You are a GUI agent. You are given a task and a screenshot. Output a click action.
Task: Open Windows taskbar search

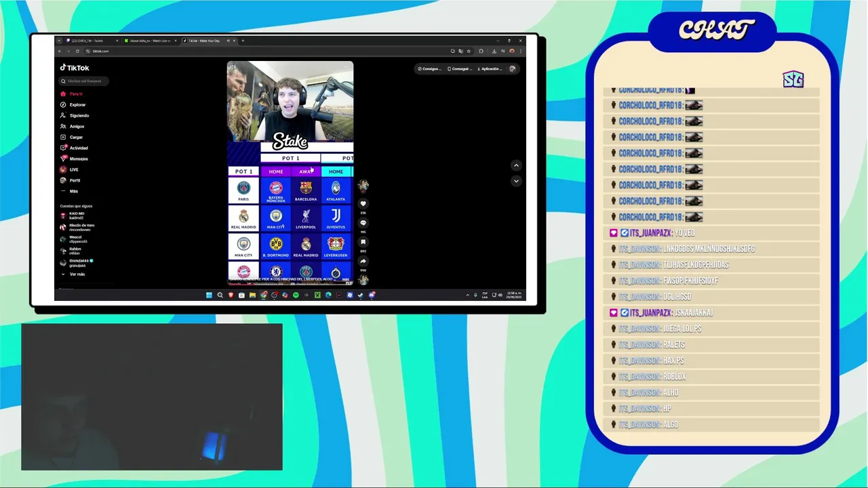point(220,295)
